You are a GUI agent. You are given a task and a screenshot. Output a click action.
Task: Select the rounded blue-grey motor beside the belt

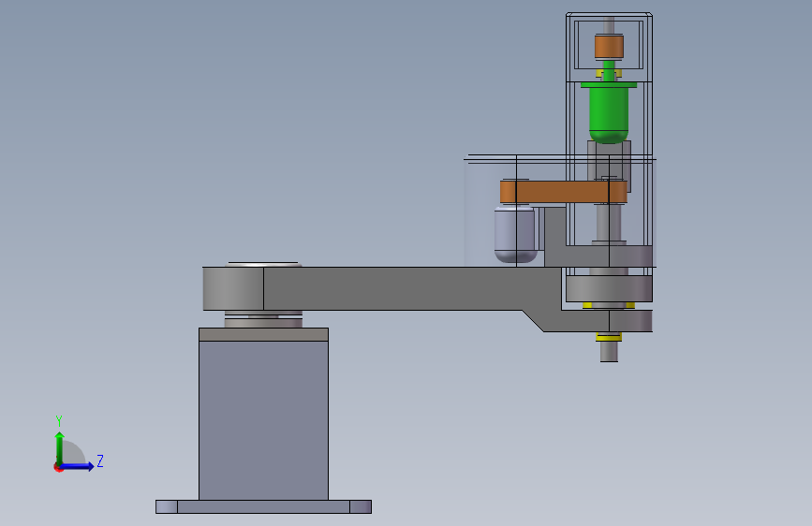click(x=514, y=235)
